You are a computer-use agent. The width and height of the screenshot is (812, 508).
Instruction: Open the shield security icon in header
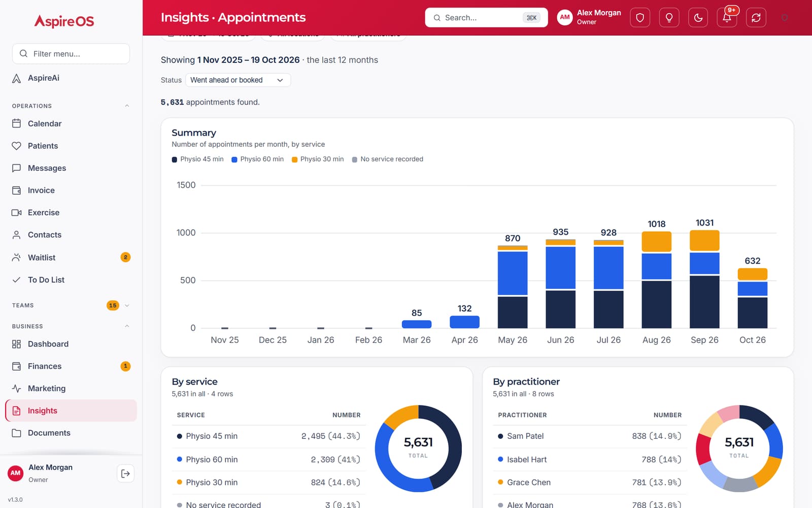(640, 18)
